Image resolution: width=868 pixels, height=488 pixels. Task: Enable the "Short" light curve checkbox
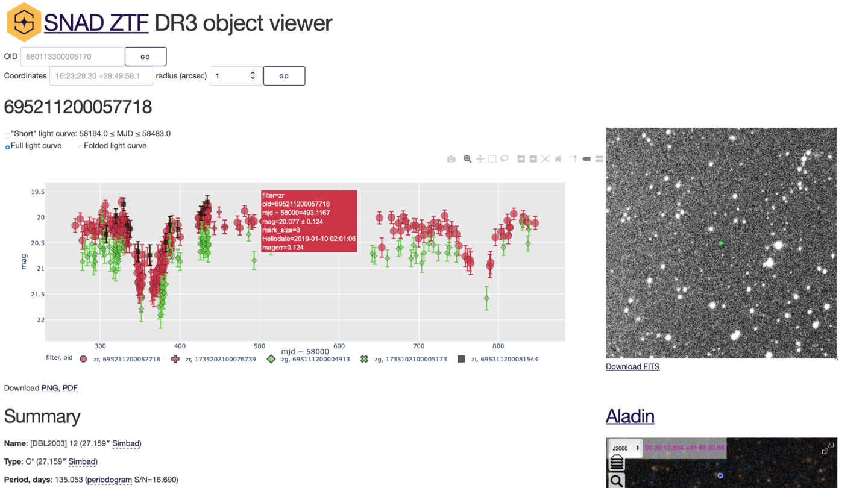coord(7,135)
